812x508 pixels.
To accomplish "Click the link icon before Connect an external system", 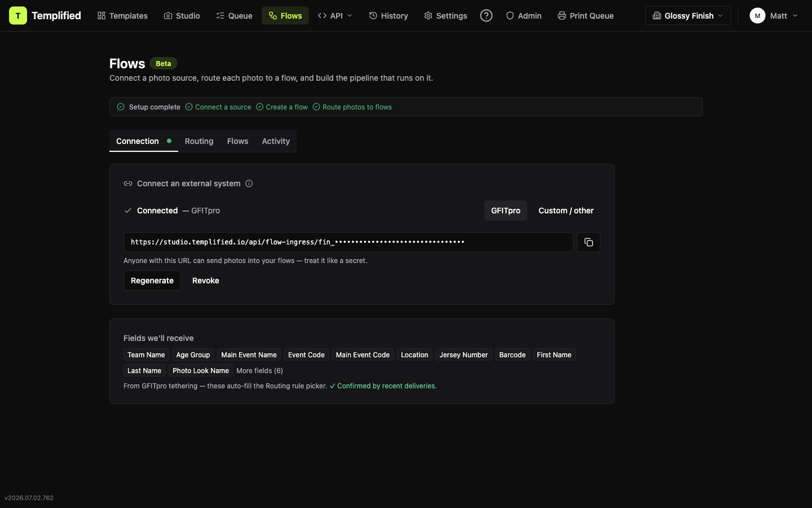I will 128,183.
